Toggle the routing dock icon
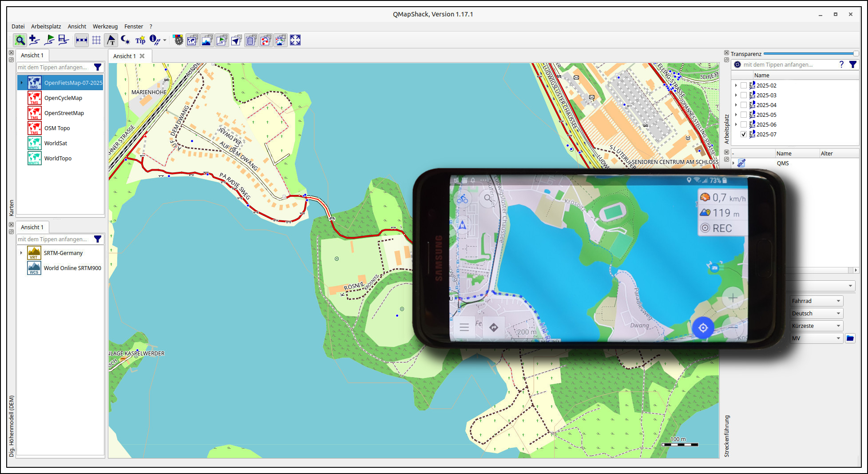868x474 pixels. click(266, 40)
